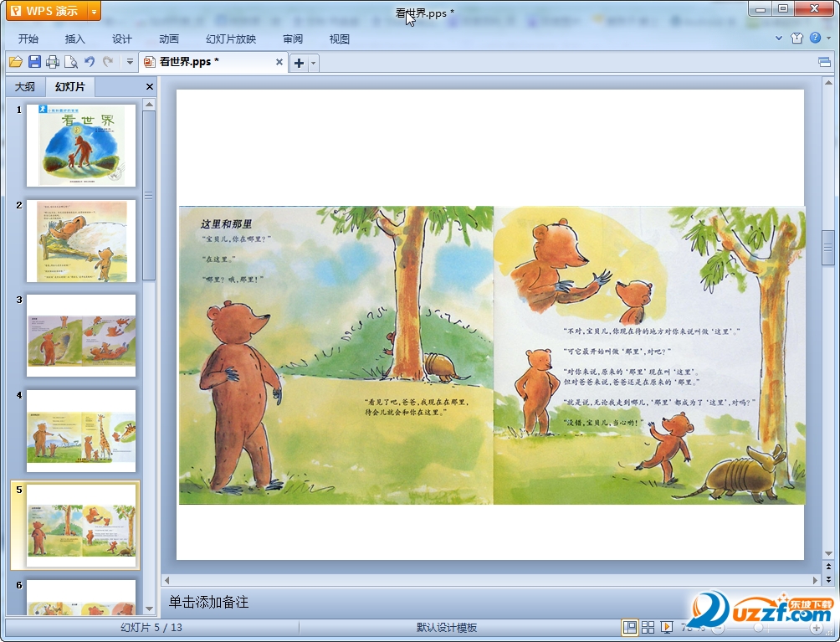Open the 幻灯片放映 menu tab

click(231, 39)
